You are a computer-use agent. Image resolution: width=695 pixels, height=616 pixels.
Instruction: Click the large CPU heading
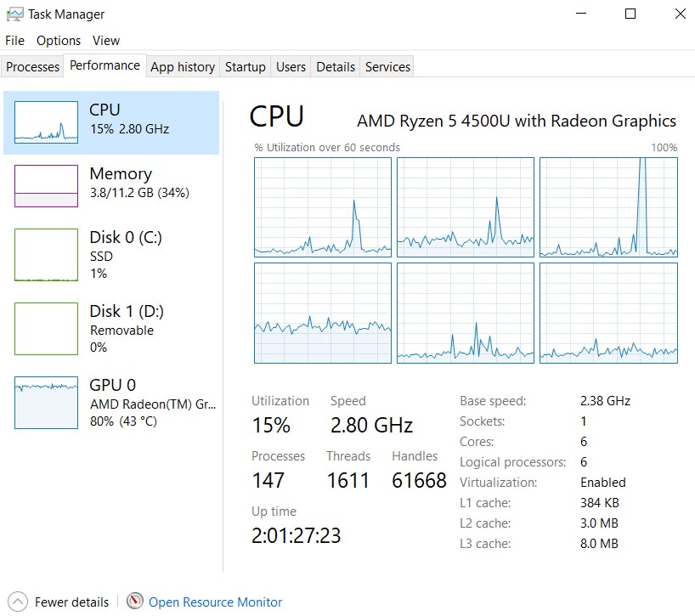click(277, 116)
